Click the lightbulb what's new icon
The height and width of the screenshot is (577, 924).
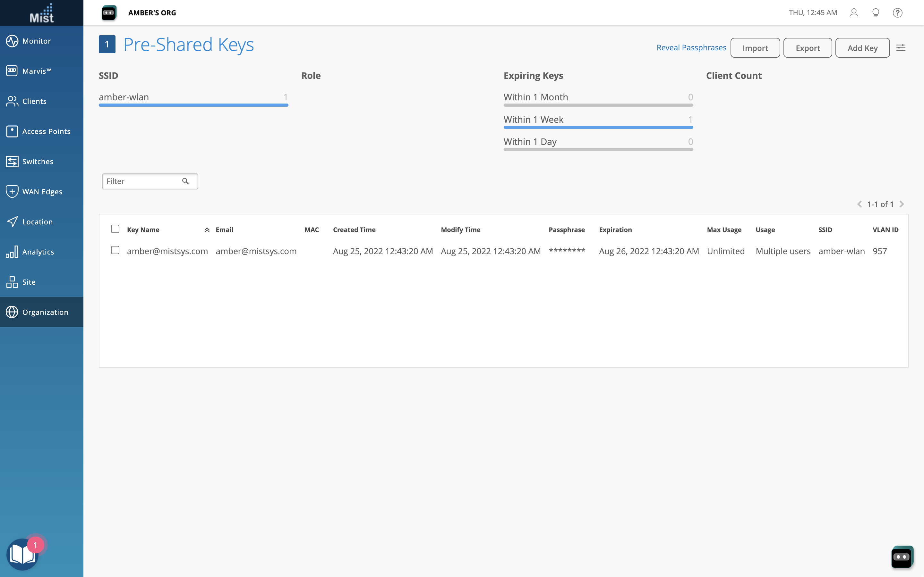pyautogui.click(x=876, y=13)
